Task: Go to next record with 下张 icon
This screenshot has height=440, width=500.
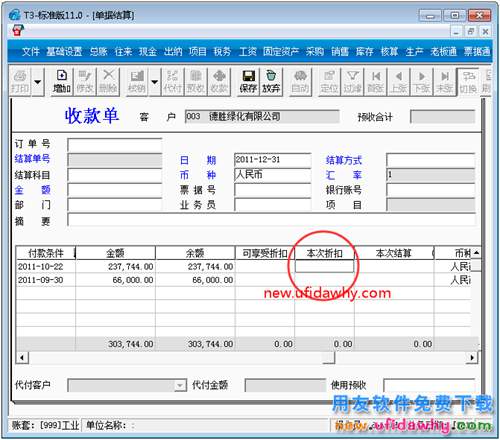Action: (422, 82)
